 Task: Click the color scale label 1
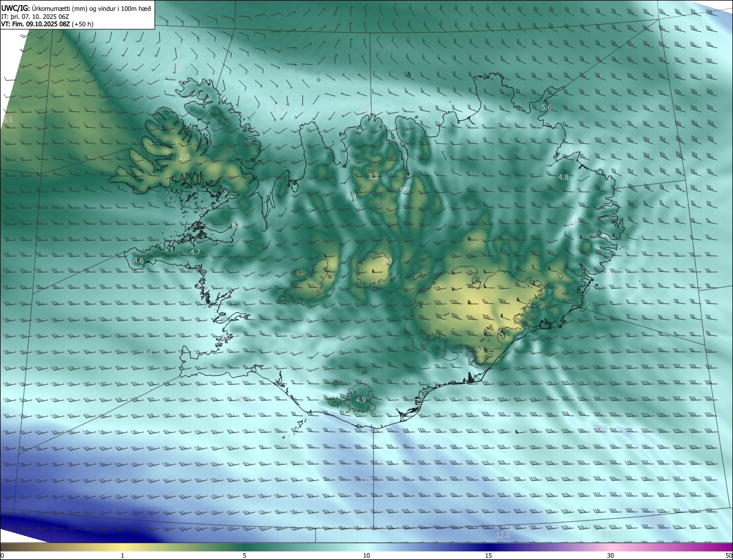click(x=123, y=555)
